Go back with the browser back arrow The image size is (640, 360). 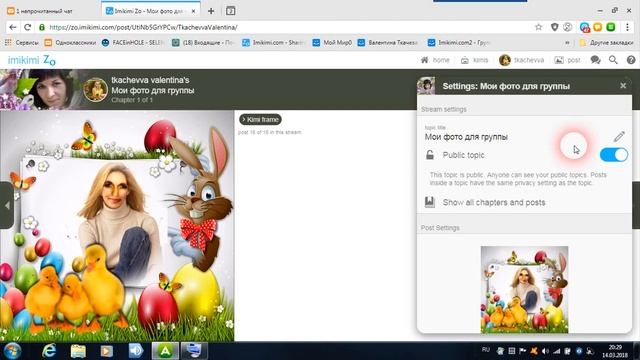coord(13,27)
